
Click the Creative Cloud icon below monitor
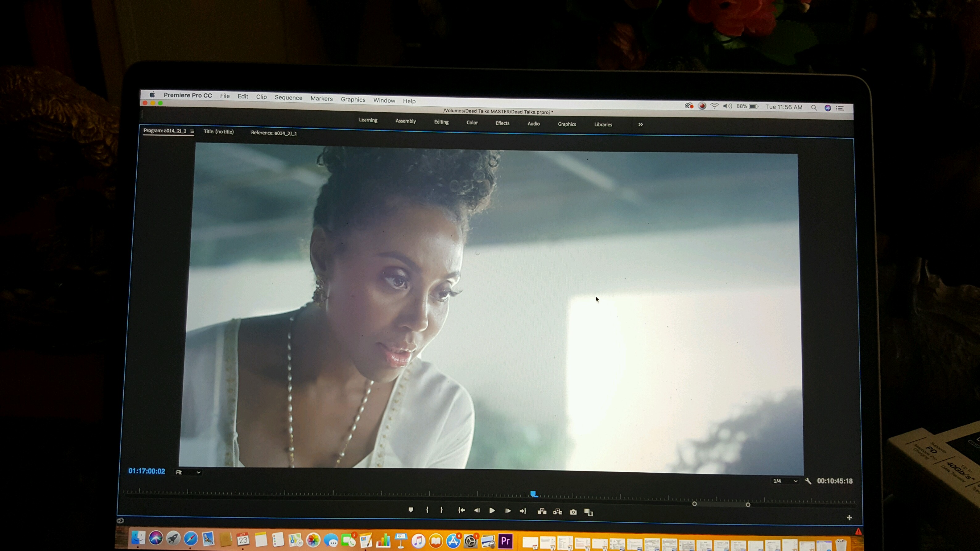tap(121, 520)
